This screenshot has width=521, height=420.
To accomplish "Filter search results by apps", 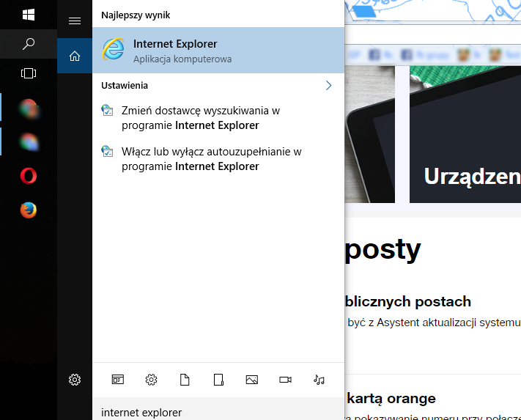I will click(117, 380).
